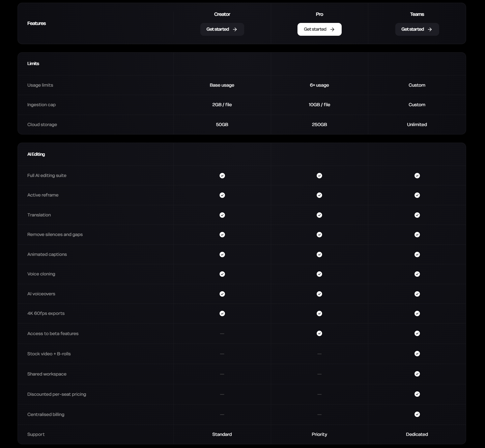The height and width of the screenshot is (448, 485).
Task: Click the Cloud storage row label
Action: [x=42, y=124]
